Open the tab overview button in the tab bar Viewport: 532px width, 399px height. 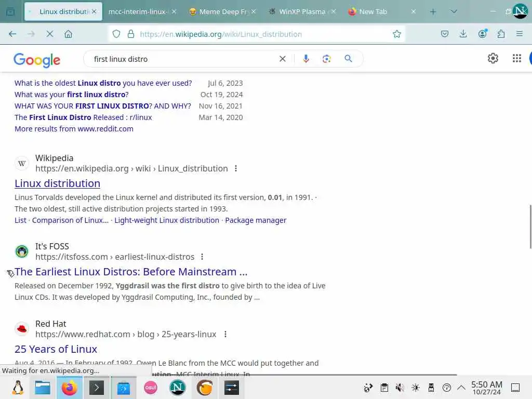tap(10, 12)
